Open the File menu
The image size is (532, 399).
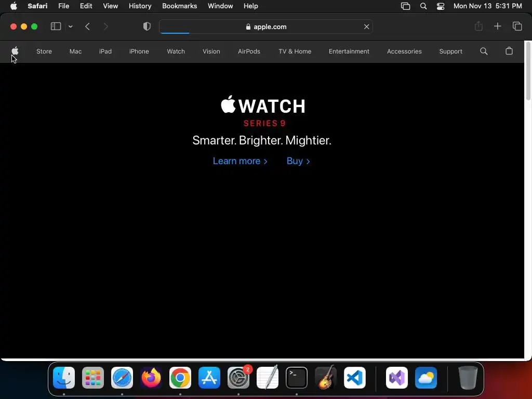click(x=63, y=6)
